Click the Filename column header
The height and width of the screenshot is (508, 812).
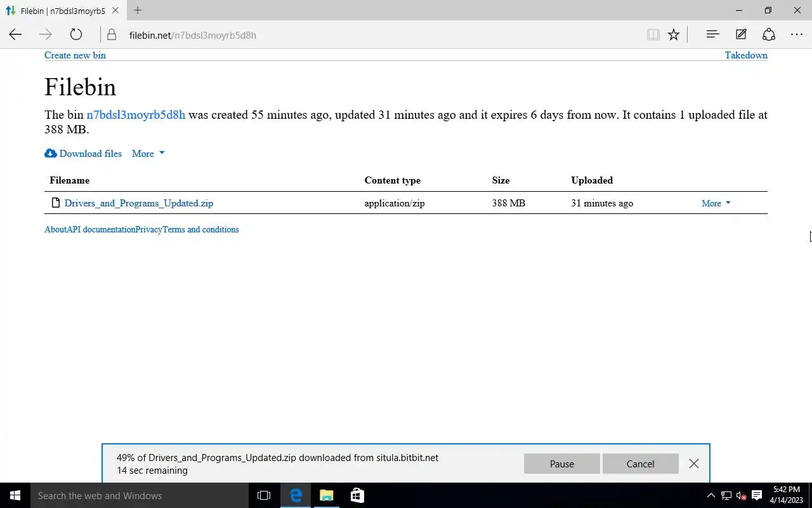click(x=69, y=180)
